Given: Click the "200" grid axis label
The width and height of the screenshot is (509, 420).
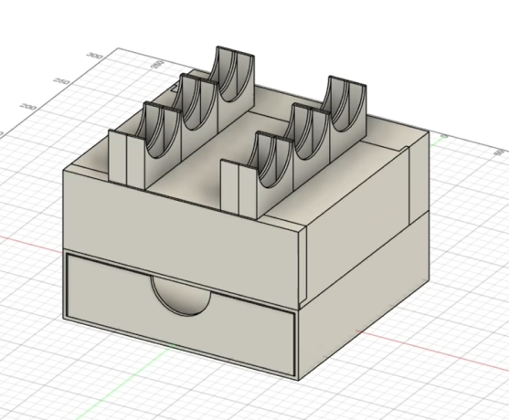Looking at the screenshot, I should tap(28, 107).
